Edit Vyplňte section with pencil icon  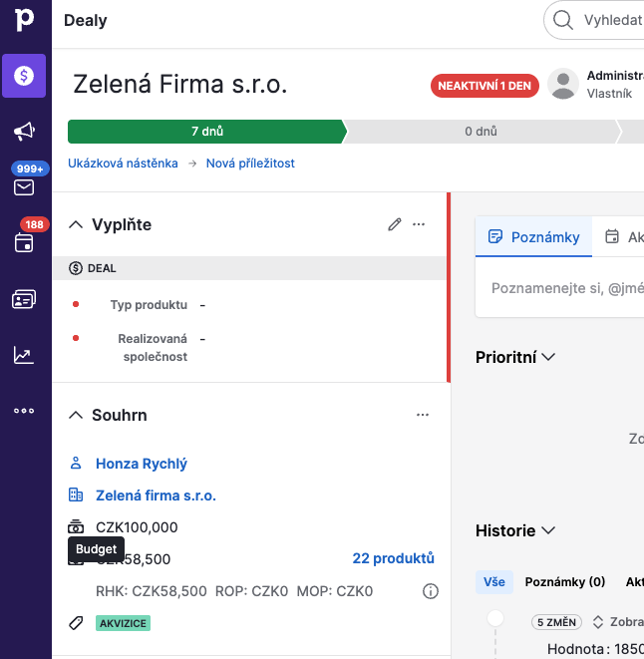tap(395, 224)
